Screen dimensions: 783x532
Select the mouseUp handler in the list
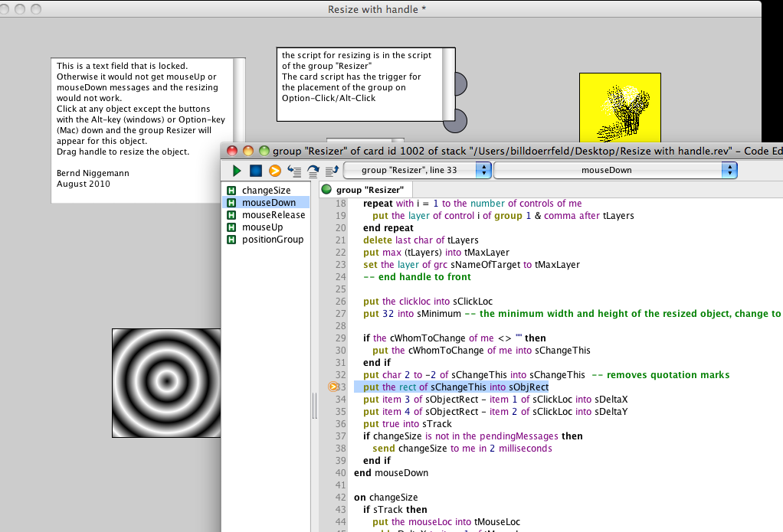pyautogui.click(x=262, y=227)
